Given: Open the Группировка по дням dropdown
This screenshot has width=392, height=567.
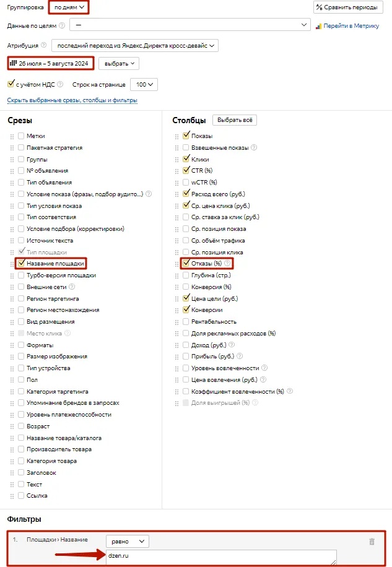Looking at the screenshot, I should point(68,7).
